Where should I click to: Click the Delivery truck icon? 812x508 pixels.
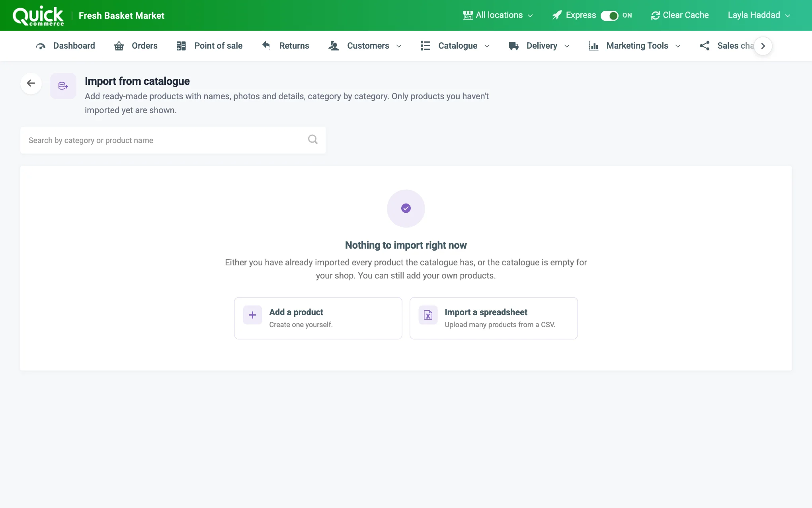[513, 46]
